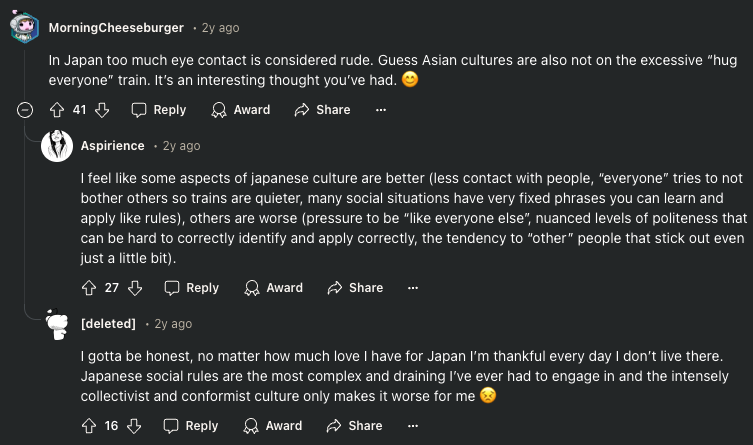Downvote the deleted user's comment
753x445 pixels.
point(134,426)
